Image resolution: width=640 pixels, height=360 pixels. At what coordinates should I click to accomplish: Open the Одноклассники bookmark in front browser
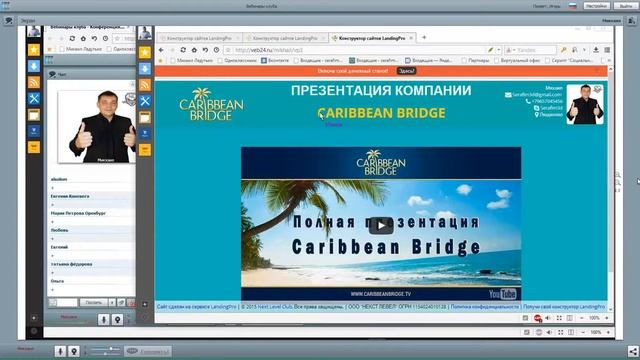[237, 60]
